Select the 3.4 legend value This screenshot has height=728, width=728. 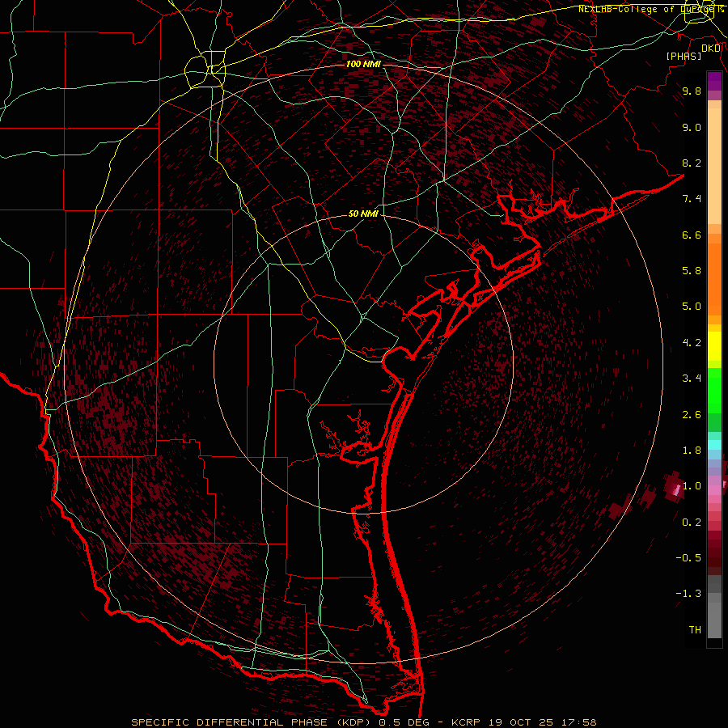tap(692, 379)
